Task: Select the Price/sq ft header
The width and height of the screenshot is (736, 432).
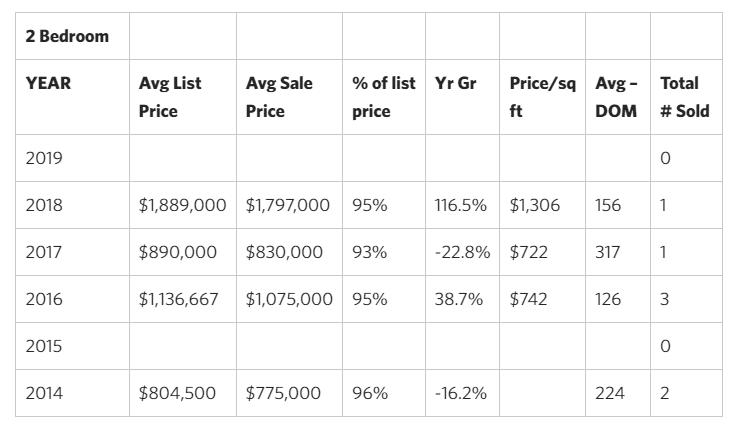Action: [542, 97]
